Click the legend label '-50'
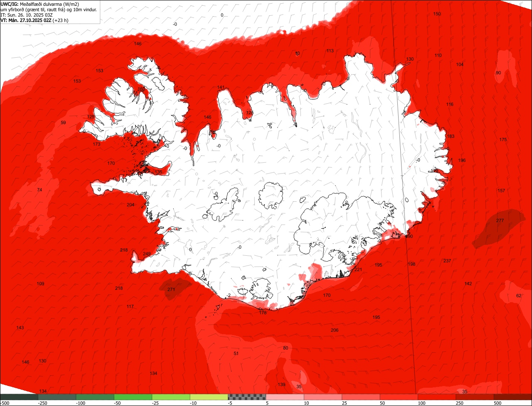532x406 pixels. pyautogui.click(x=117, y=403)
